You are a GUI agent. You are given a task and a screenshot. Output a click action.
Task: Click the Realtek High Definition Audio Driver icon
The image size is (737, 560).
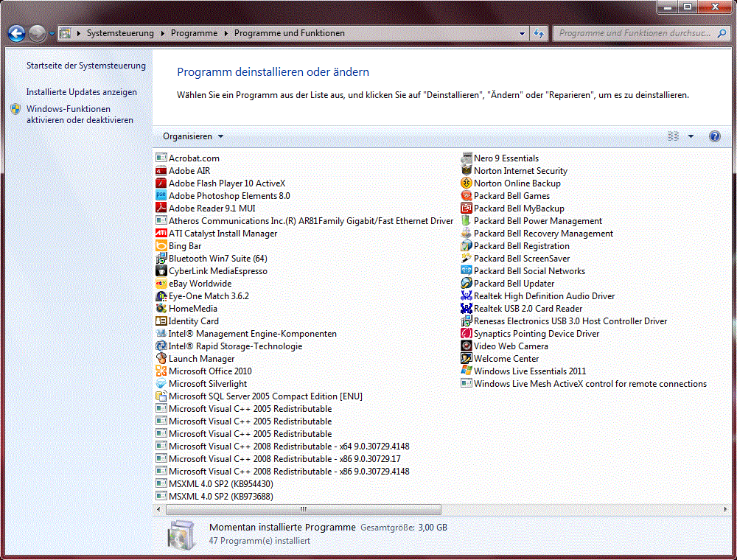(x=467, y=296)
